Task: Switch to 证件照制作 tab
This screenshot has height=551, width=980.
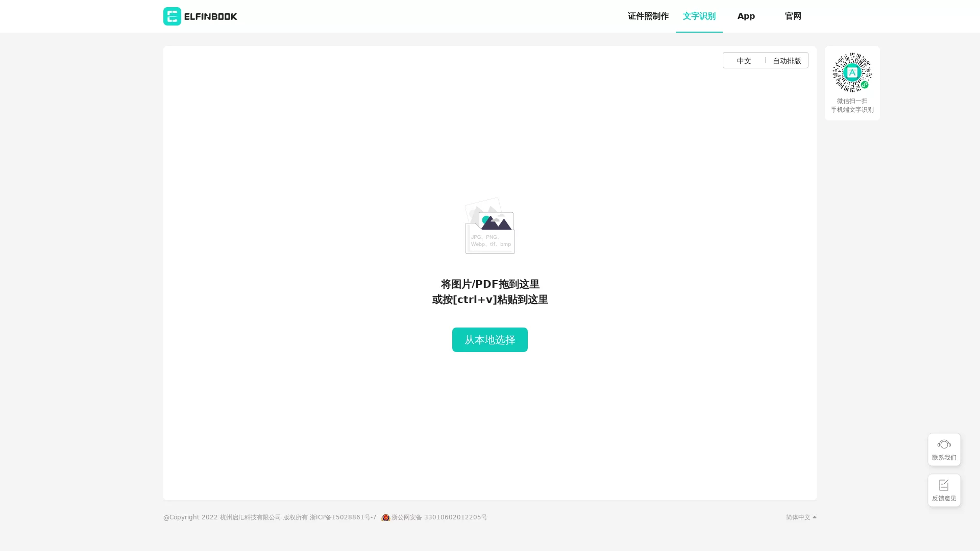Action: coord(648,16)
